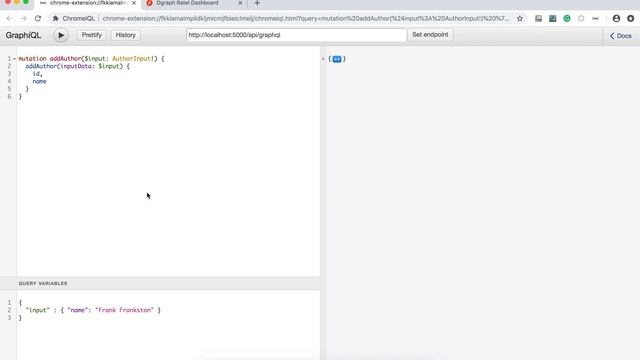Click the QUERY VARIABLES header

click(43, 283)
